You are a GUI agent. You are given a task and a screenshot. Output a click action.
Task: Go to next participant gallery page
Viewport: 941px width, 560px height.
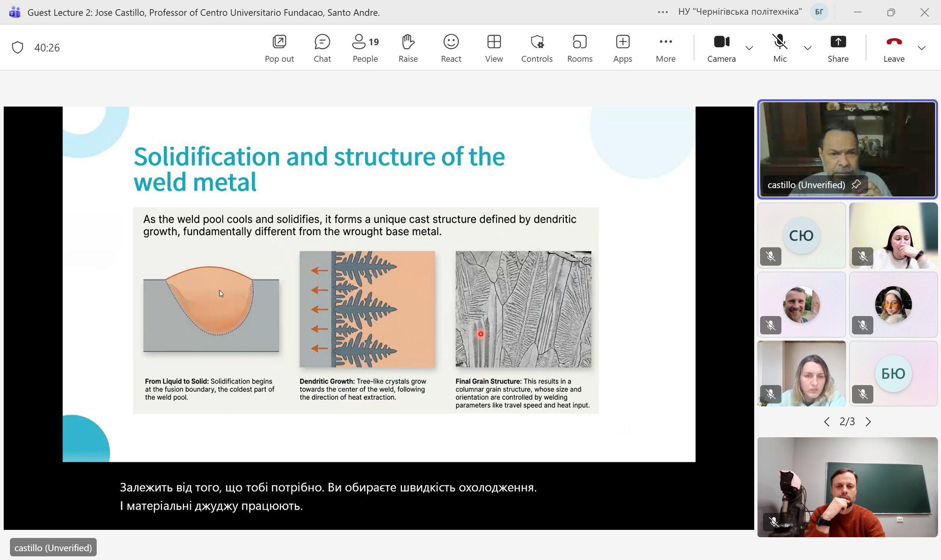click(x=868, y=421)
